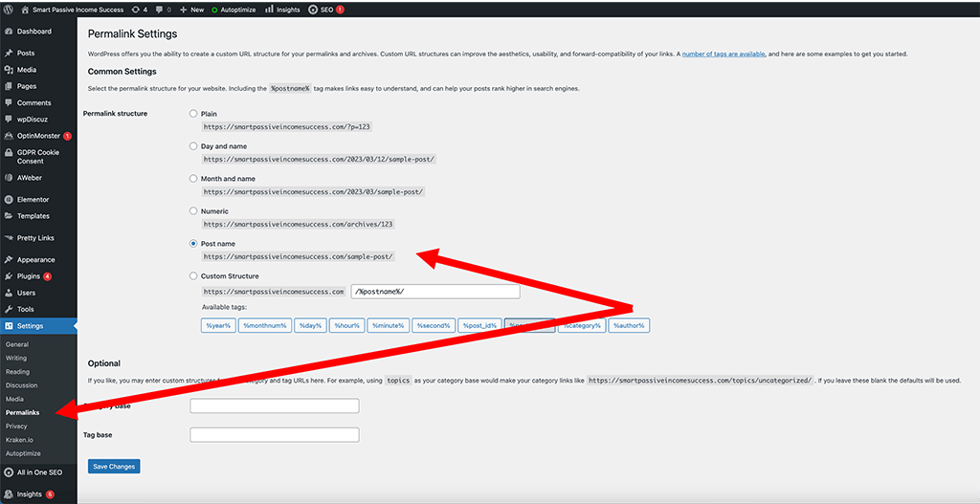Insert the %post_id% tag
This screenshot has width=980, height=504.
(480, 325)
